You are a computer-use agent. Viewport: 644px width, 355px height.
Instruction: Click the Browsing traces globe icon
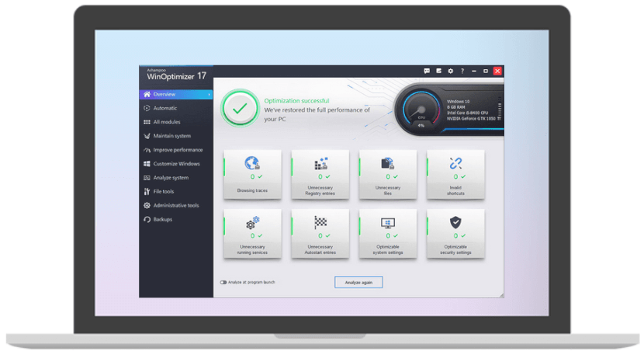[x=252, y=163]
